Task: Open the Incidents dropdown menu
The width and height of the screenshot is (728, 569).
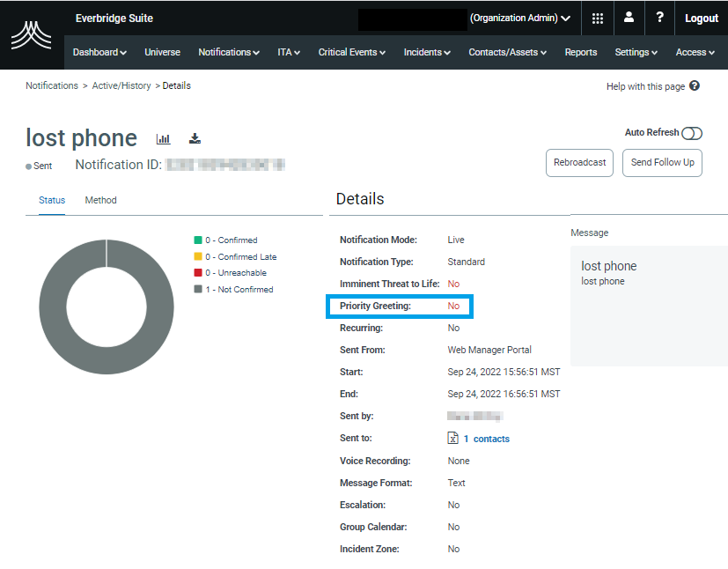Action: [427, 53]
